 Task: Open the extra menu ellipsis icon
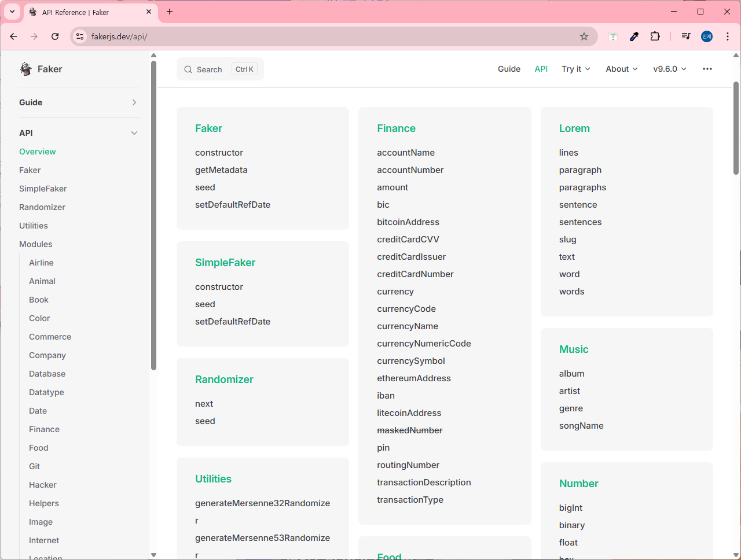[x=707, y=69]
